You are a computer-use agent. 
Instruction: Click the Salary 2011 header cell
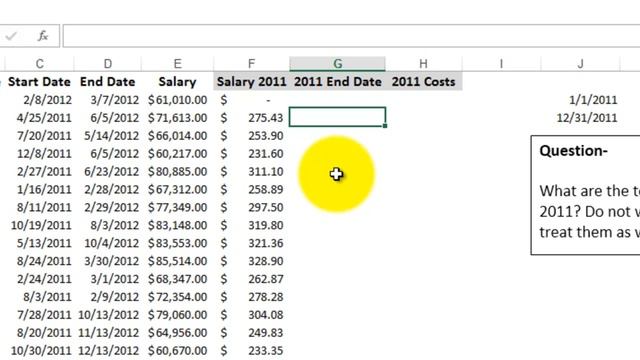point(251,82)
